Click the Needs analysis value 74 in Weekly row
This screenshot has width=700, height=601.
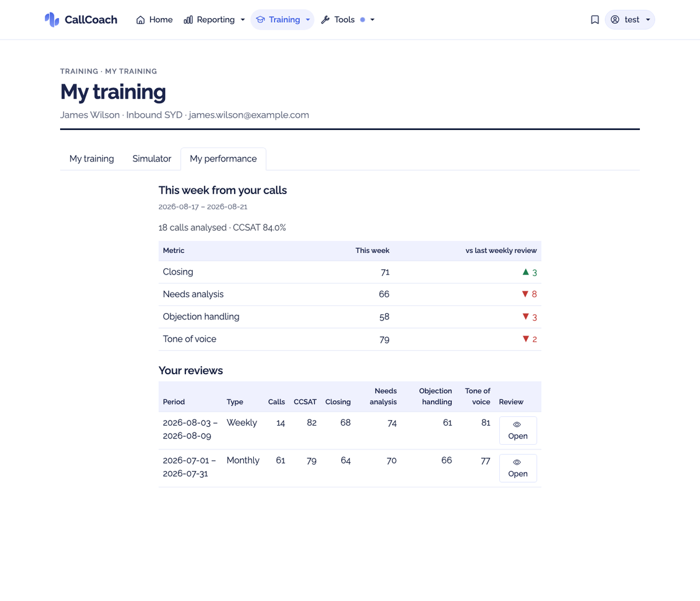point(392,423)
